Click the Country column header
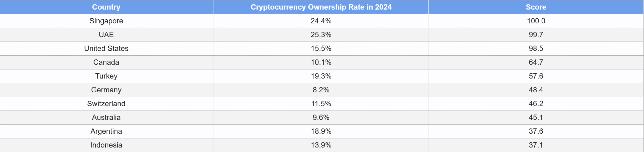Screen dimensions: 644x152 coord(106,7)
